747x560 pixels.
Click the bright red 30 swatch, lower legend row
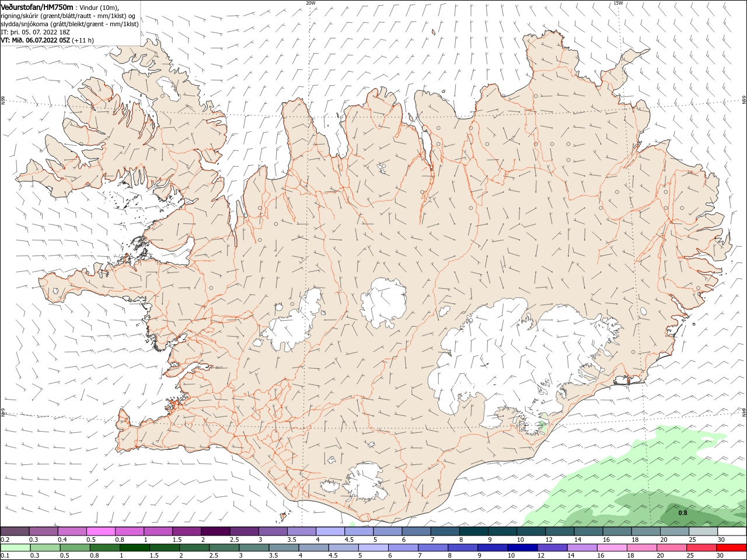(x=731, y=548)
